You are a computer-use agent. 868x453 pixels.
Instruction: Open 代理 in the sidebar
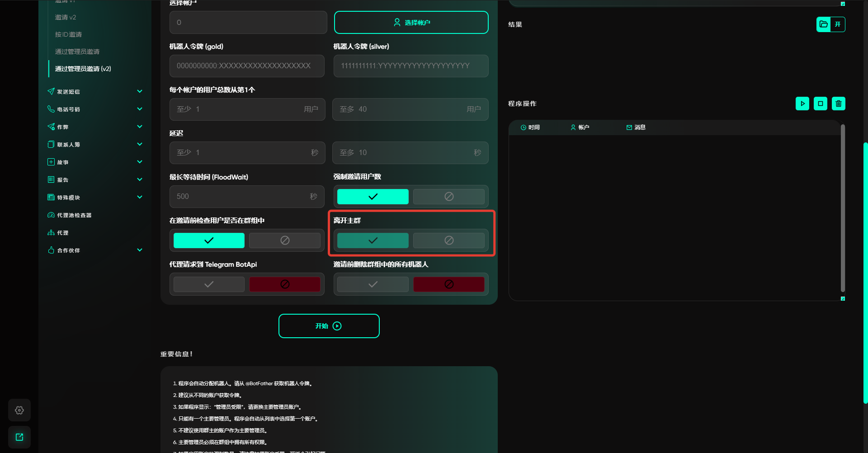click(x=62, y=233)
